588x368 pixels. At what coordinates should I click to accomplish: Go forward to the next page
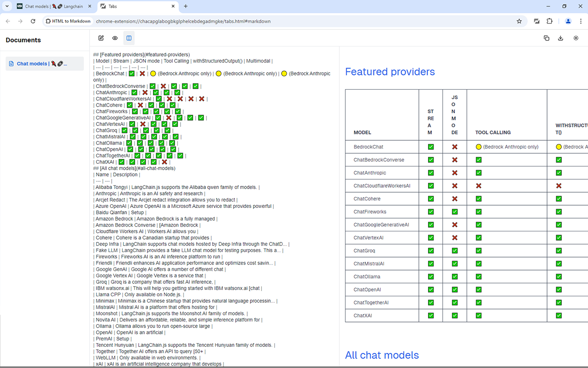(x=20, y=21)
